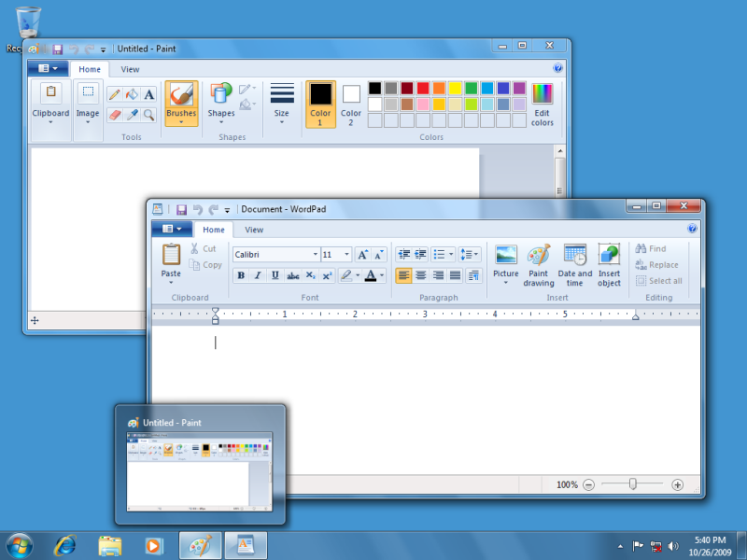Select the Pencil tool in Paint

click(114, 94)
